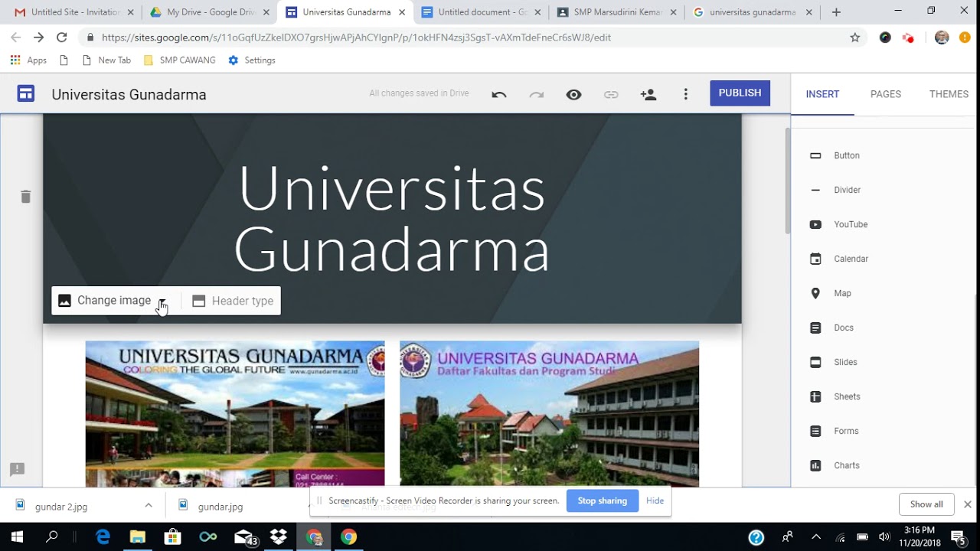Open a new browser tab
This screenshot has width=980, height=551.
836,12
